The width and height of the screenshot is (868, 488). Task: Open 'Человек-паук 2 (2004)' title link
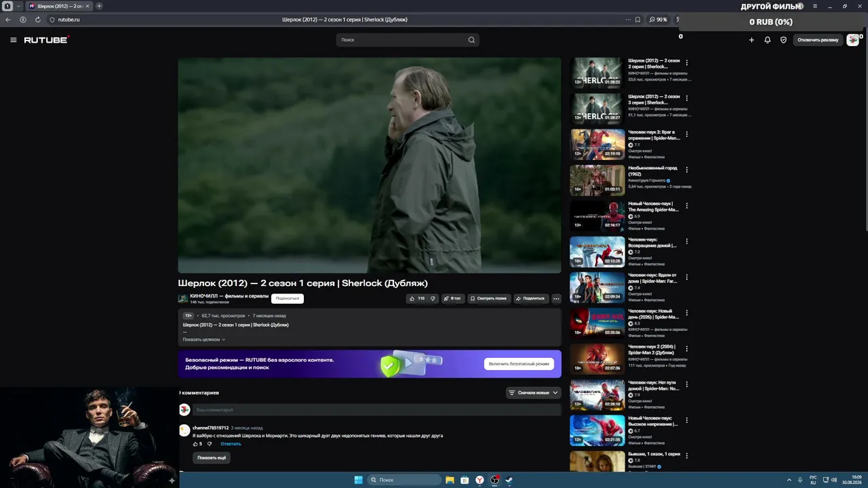point(652,350)
